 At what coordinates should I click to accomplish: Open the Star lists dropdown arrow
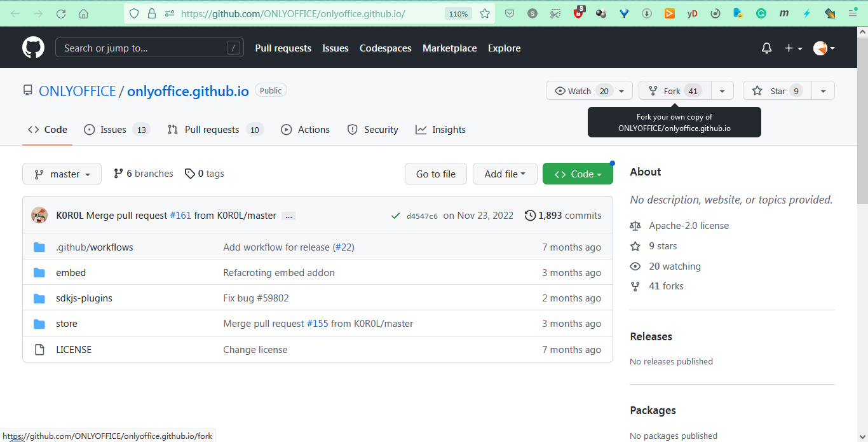(824, 91)
